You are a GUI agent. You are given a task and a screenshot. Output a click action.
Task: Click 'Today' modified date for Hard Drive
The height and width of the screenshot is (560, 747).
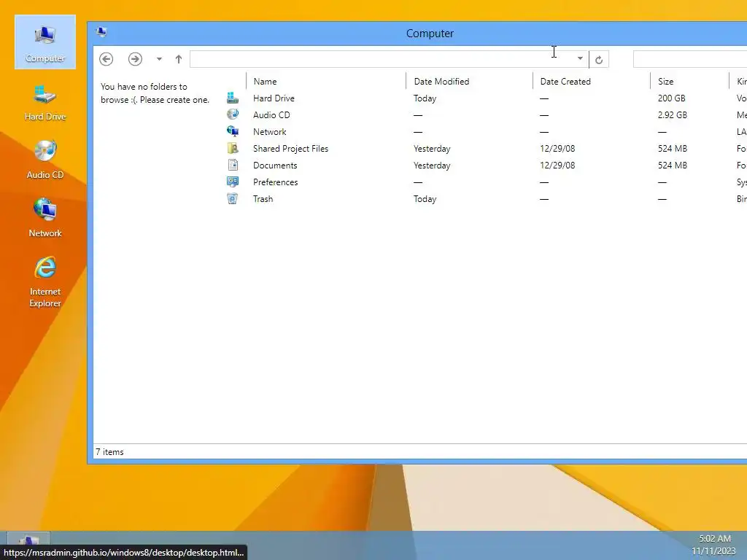(x=425, y=98)
